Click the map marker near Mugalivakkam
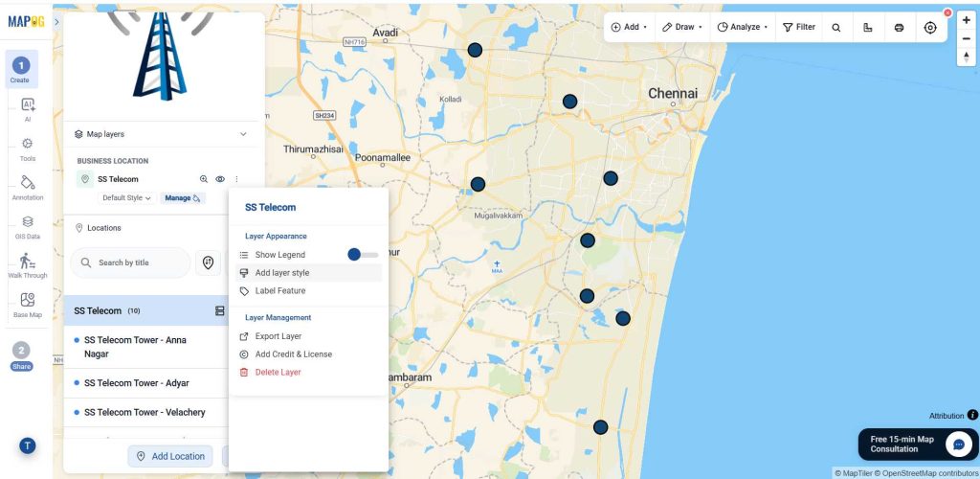 coord(478,185)
